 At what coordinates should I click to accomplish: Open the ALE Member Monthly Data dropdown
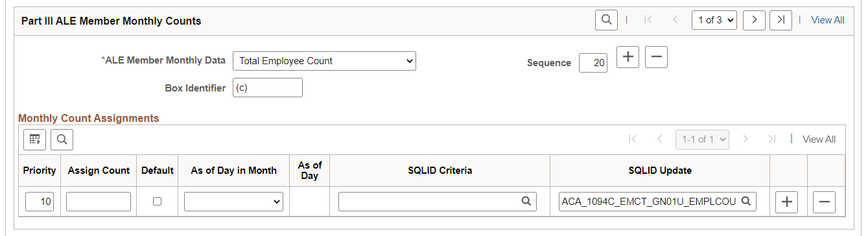(x=324, y=61)
